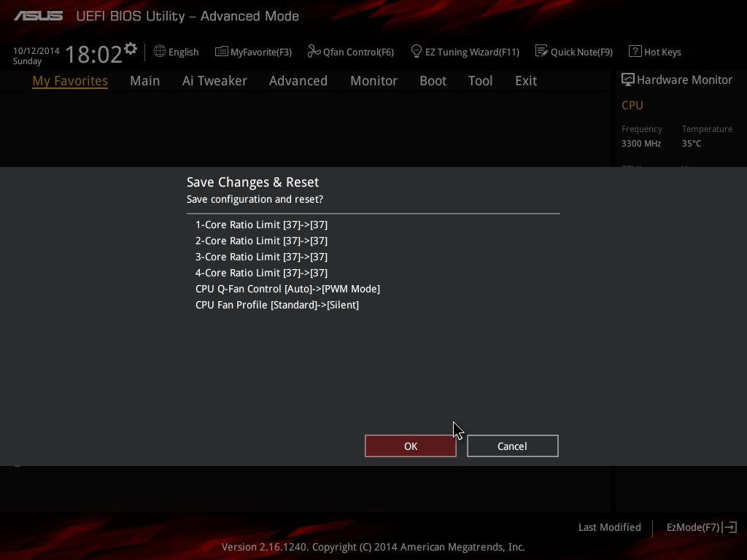Open the Boot tab
747x560 pixels.
433,80
